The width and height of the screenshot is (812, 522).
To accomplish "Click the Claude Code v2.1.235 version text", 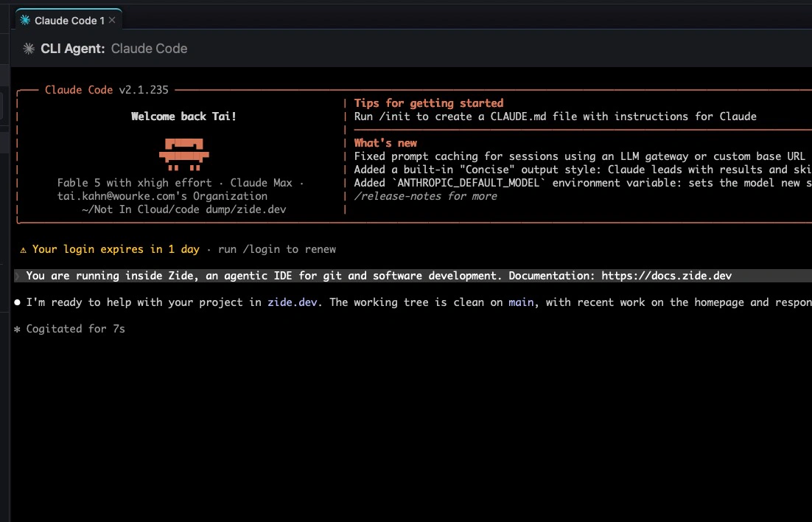I will (107, 90).
